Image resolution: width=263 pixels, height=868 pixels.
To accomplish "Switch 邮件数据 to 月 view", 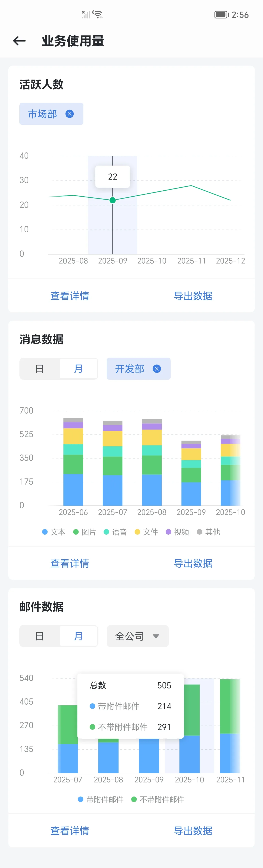I will [x=79, y=636].
